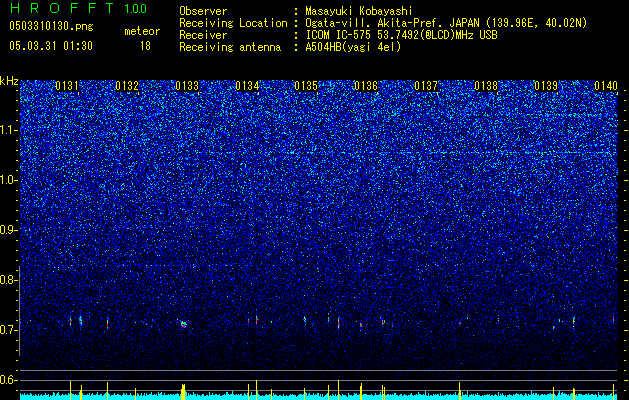Screen dimensions: 629x400
Task: Click the Receiver label
Action: [203, 35]
